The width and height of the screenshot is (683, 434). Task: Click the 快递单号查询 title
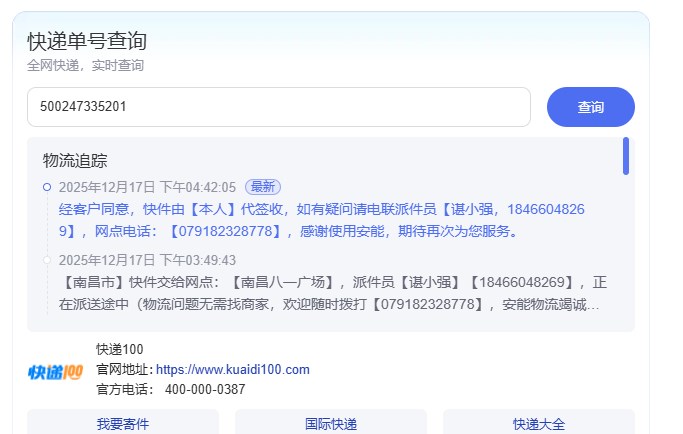[x=87, y=41]
